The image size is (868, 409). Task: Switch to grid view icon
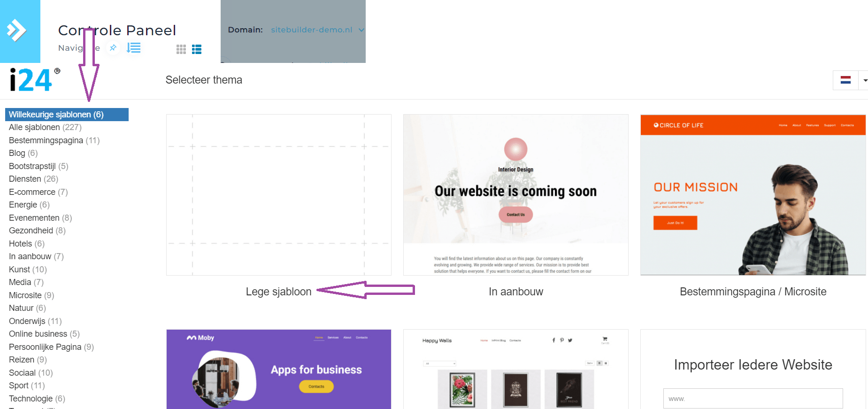point(181,49)
